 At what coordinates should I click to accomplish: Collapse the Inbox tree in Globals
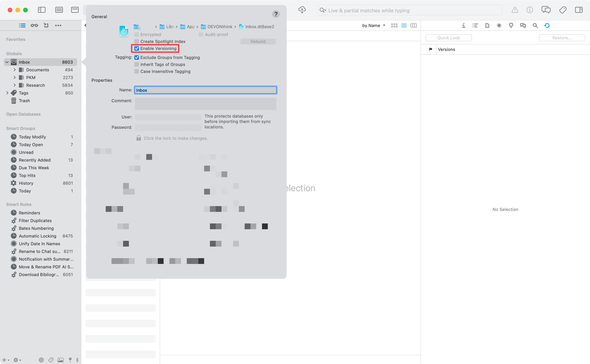7,62
